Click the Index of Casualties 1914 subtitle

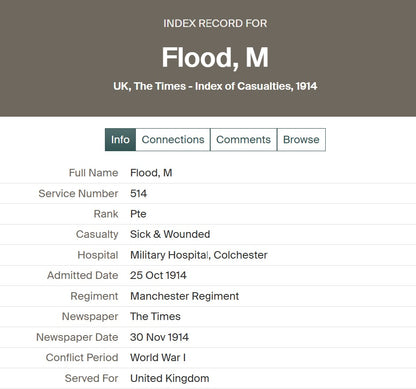(x=215, y=86)
